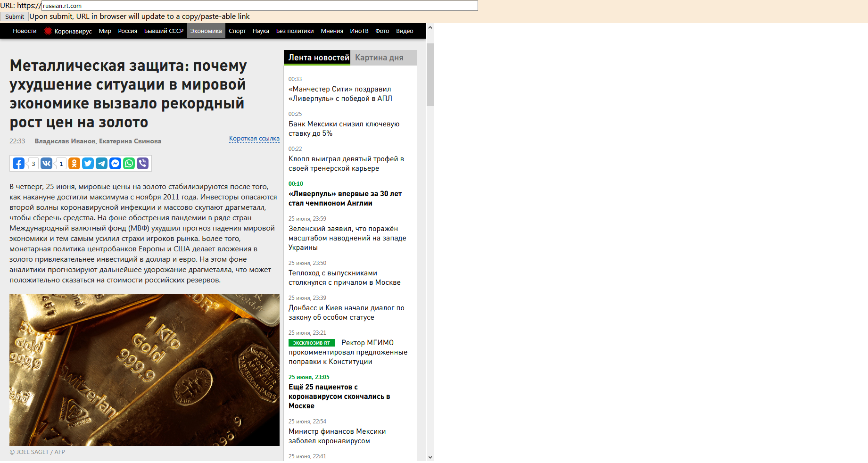Share article on Twitter icon
Screen dimensions: 868x463
point(88,164)
